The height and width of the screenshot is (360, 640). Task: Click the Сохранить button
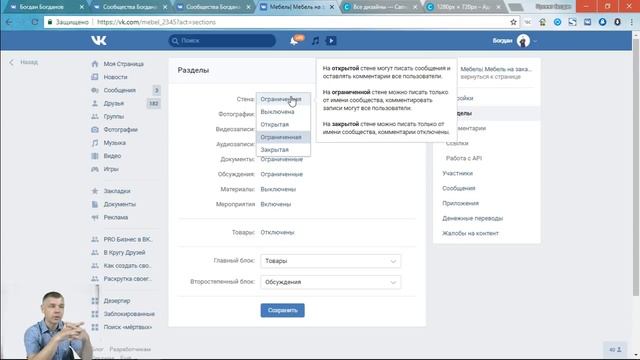coord(282,310)
